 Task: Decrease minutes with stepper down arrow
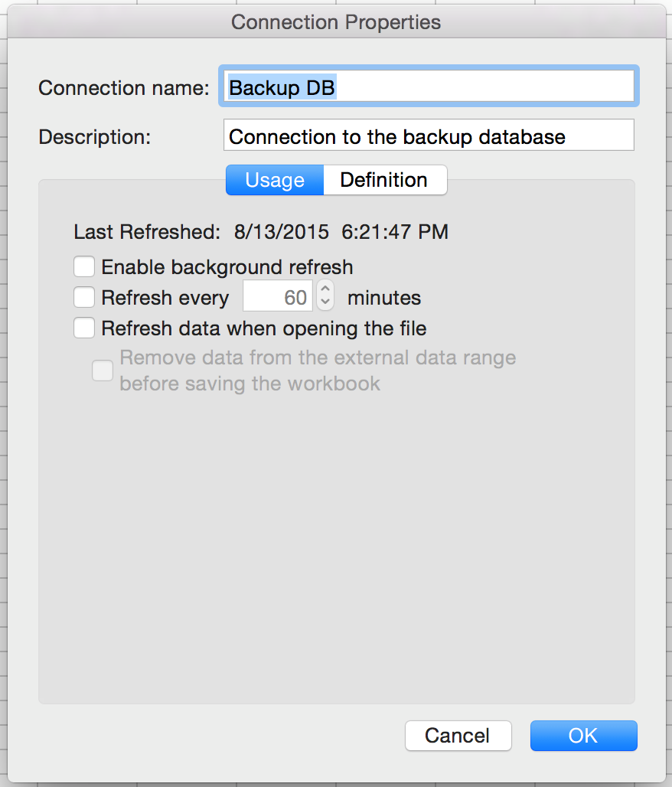point(325,304)
